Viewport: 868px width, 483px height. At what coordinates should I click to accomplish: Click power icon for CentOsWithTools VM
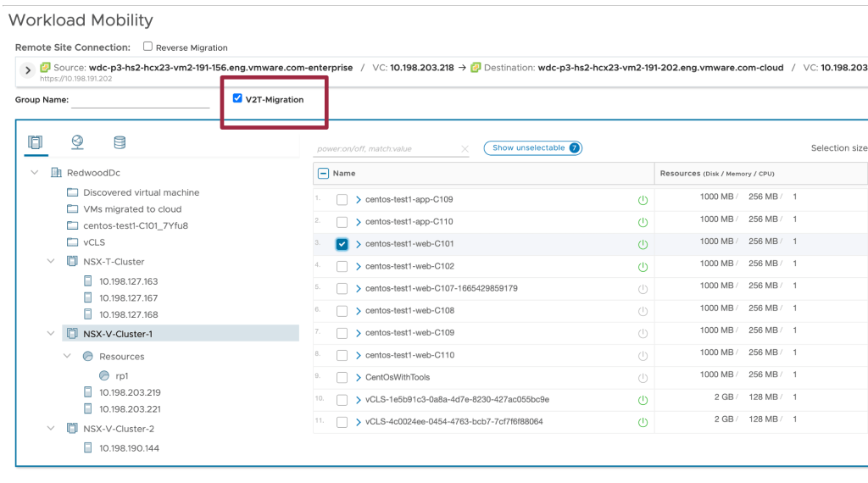(x=643, y=378)
